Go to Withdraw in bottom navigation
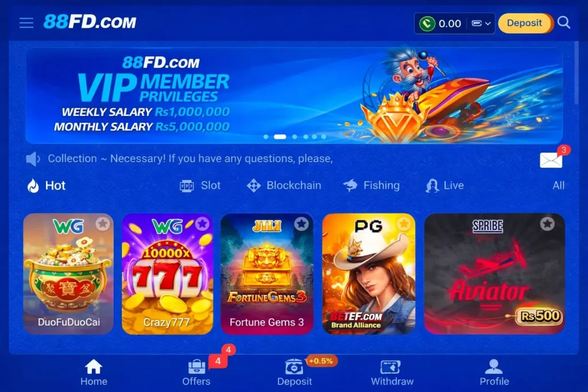Screen dimensions: 588x392 point(392,372)
